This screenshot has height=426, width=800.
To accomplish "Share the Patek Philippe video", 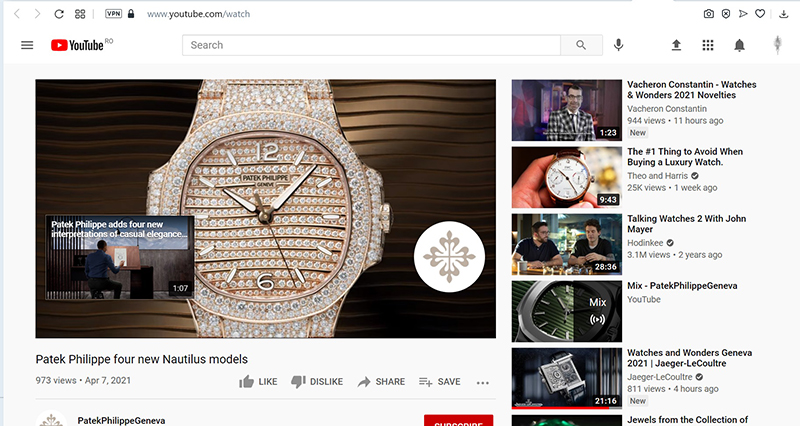I will [381, 382].
